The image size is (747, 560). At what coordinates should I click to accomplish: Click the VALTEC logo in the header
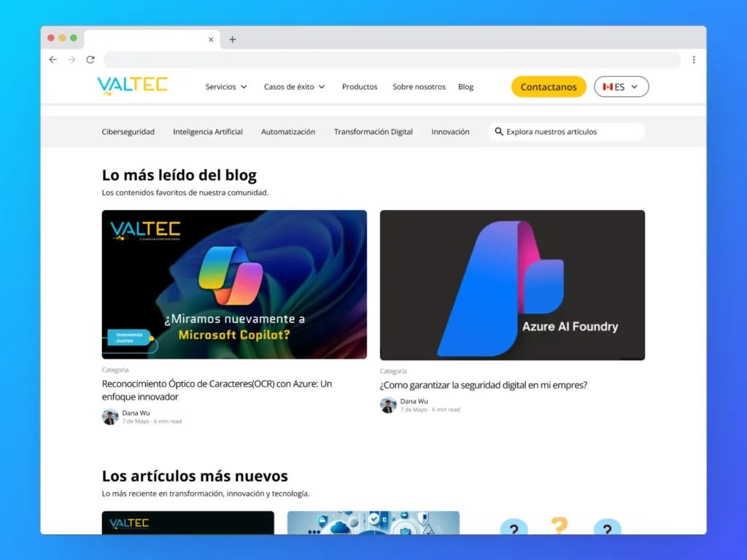tap(133, 86)
